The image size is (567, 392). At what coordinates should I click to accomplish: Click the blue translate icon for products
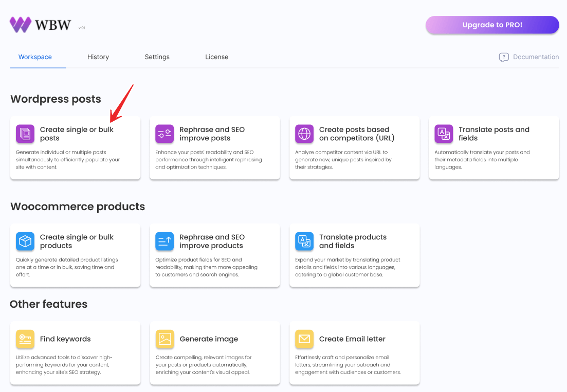304,241
